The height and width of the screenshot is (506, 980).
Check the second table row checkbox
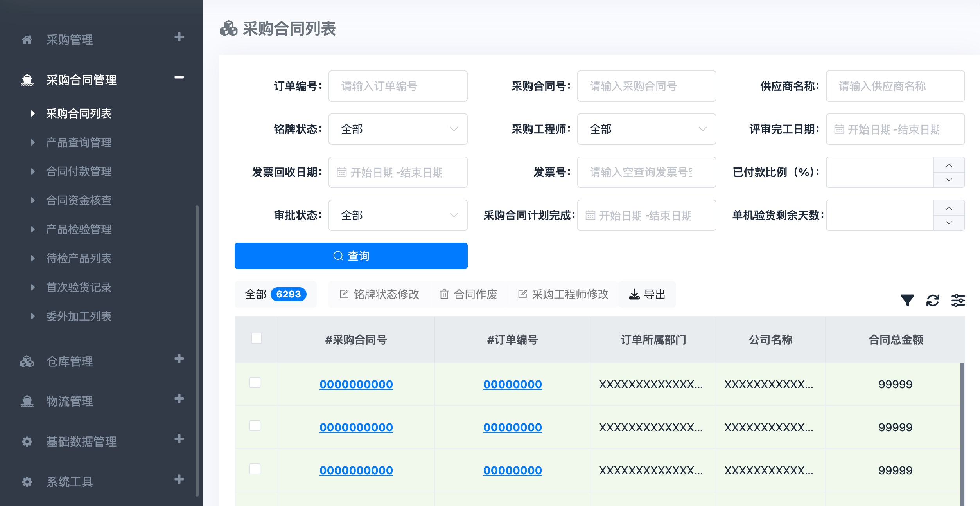click(x=255, y=426)
